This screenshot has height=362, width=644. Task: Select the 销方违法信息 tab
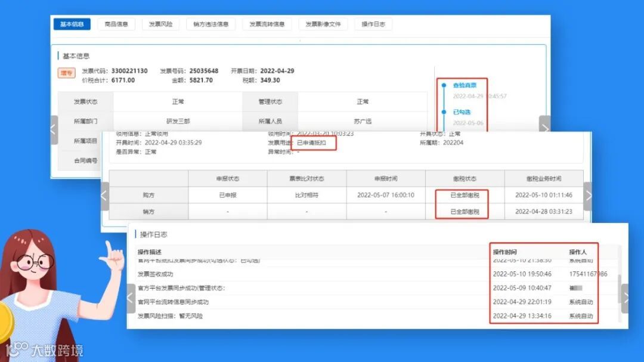point(210,24)
